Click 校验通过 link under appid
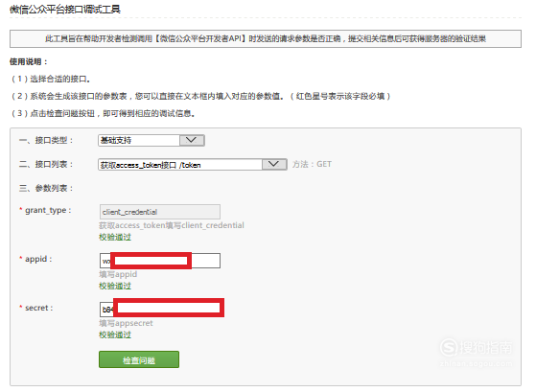This screenshot has width=536, height=392. [115, 286]
